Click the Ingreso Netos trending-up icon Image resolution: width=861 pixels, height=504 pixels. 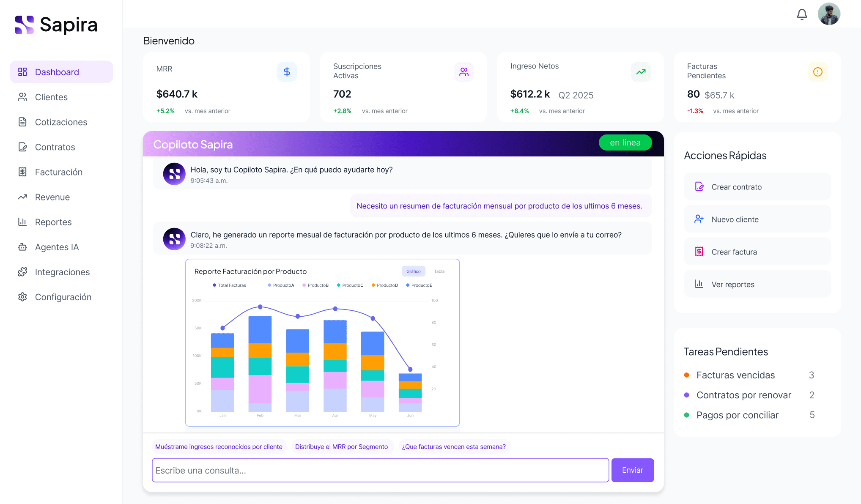641,72
